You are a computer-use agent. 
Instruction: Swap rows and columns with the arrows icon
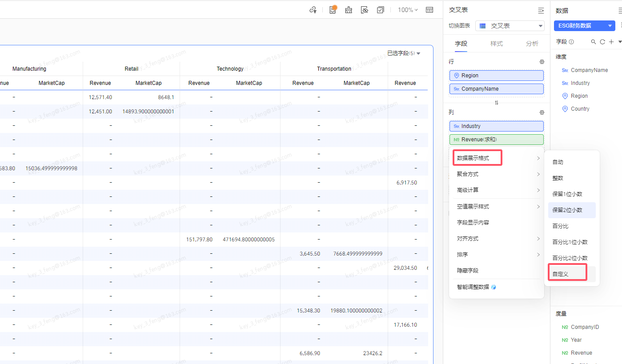(497, 103)
